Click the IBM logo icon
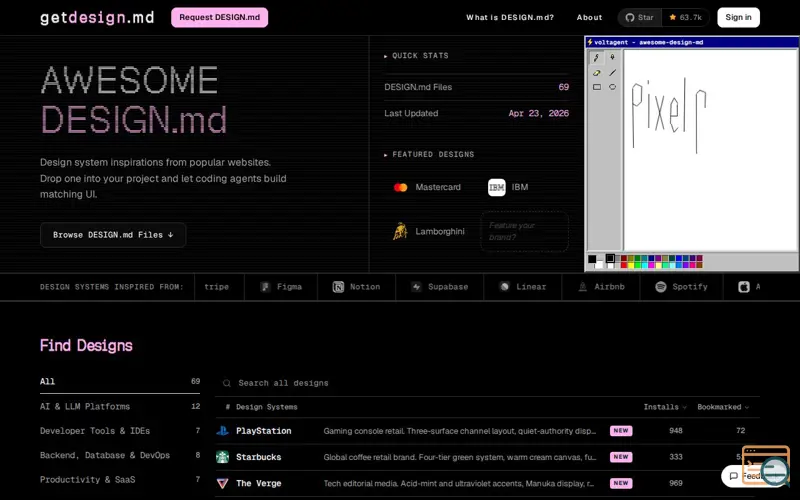The height and width of the screenshot is (500, 800). pyautogui.click(x=496, y=187)
